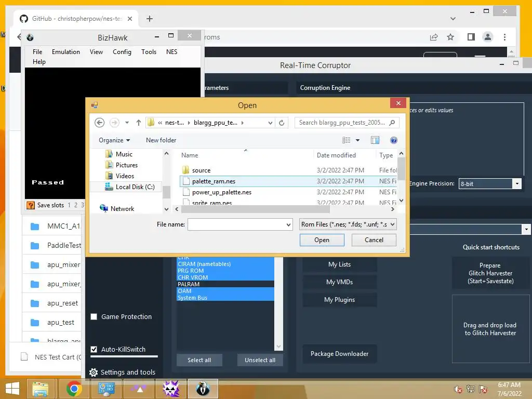Refresh the folder listing in Open dialog
This screenshot has width=532, height=399.
[x=282, y=123]
